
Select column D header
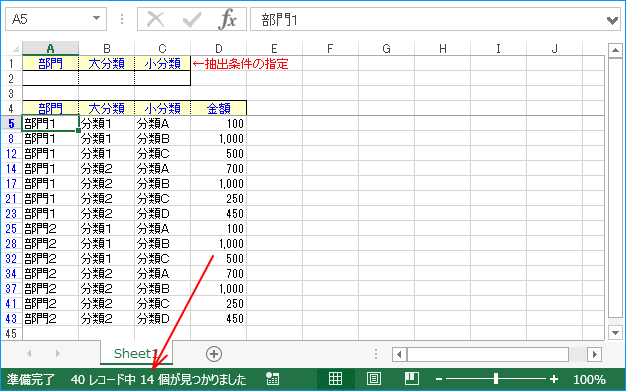pos(218,49)
